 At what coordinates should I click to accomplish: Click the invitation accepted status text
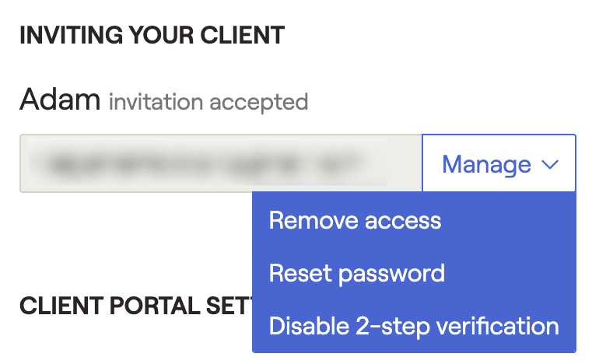[208, 102]
